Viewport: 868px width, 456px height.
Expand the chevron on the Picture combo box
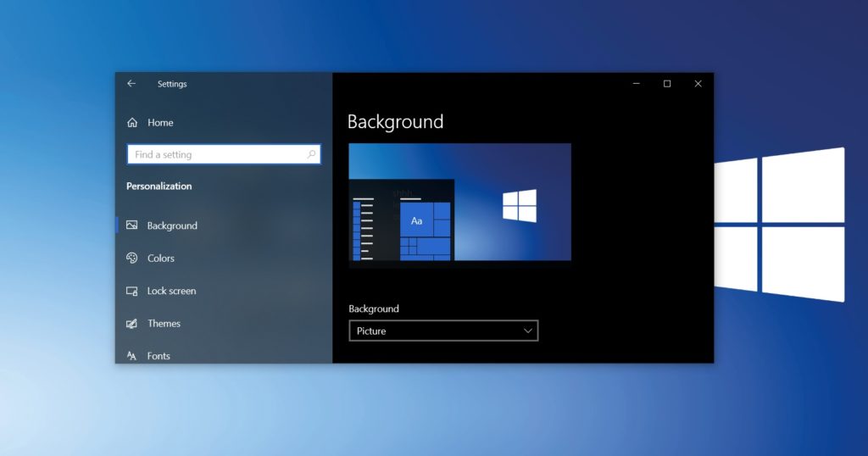tap(527, 331)
